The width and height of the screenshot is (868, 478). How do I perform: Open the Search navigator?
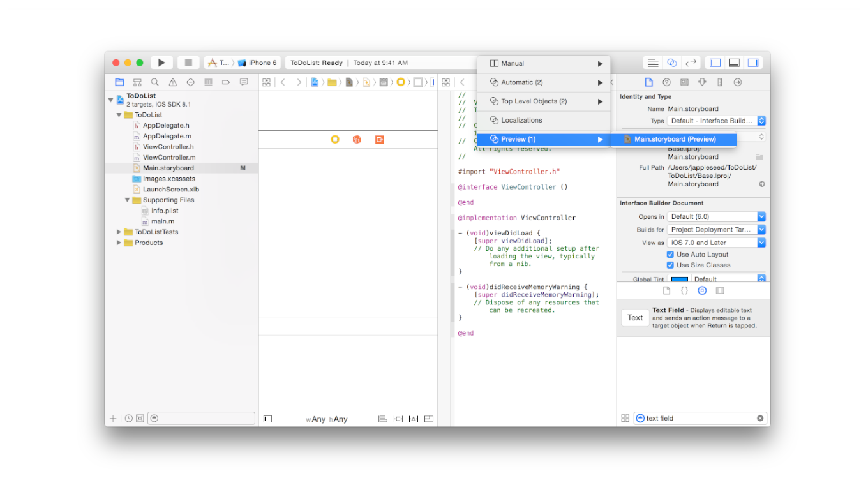(155, 82)
